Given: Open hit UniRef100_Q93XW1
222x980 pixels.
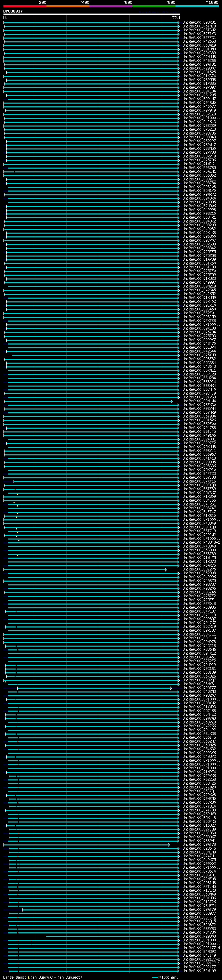Looking at the screenshot, I should pyautogui.click(x=199, y=23).
